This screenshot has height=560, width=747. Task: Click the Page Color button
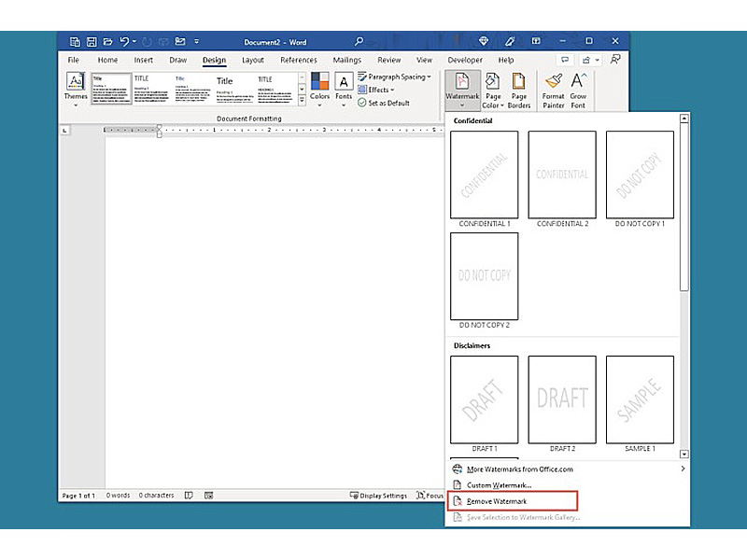493,91
